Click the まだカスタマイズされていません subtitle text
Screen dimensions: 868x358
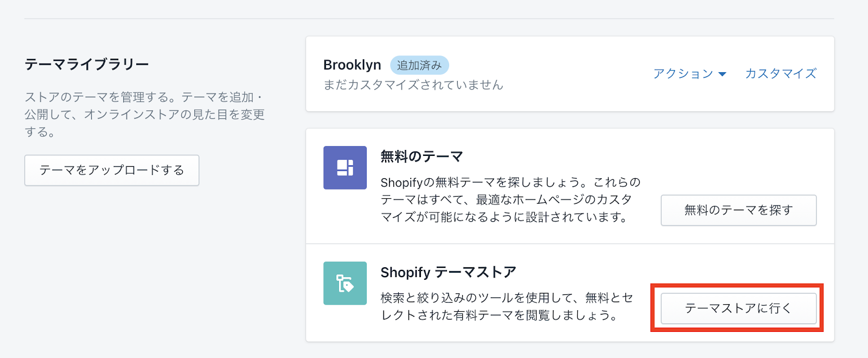[x=413, y=85]
